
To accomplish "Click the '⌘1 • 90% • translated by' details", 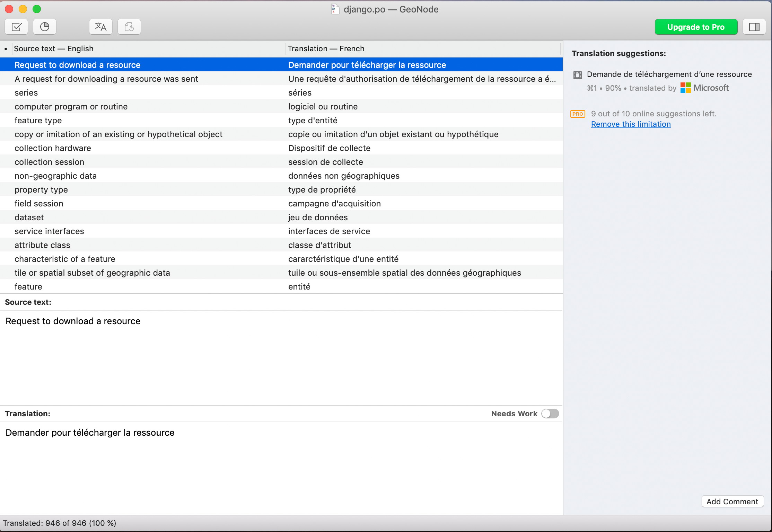I will tap(632, 88).
